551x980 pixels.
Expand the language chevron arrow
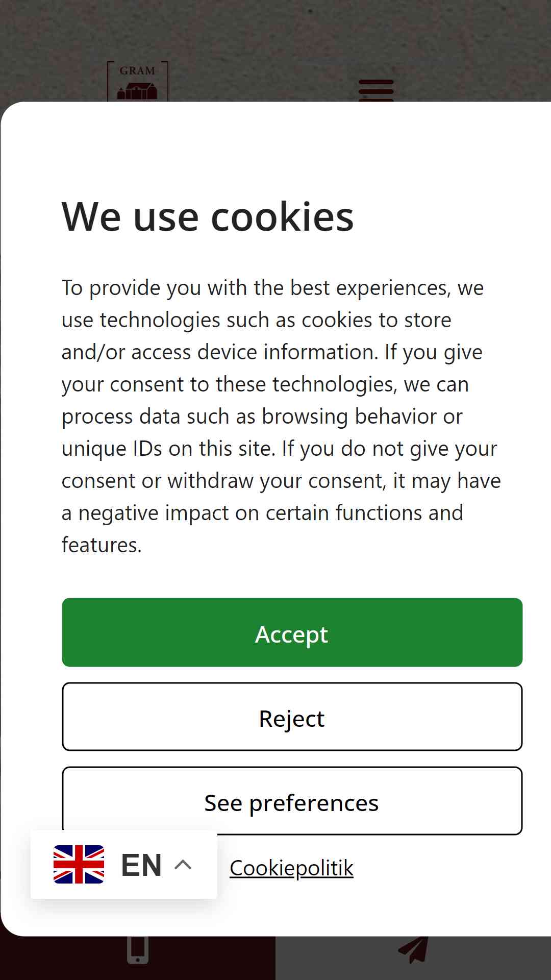pyautogui.click(x=183, y=865)
